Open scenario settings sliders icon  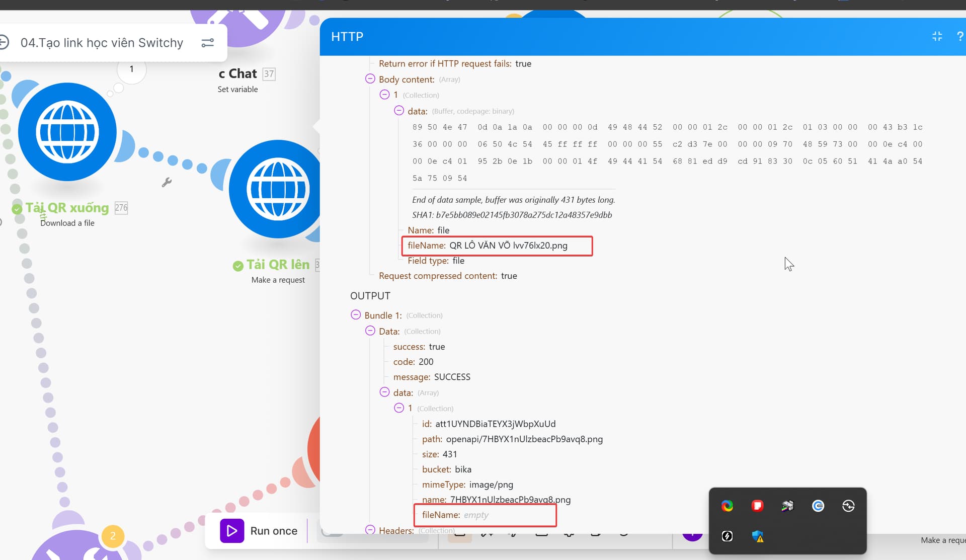[x=207, y=43]
